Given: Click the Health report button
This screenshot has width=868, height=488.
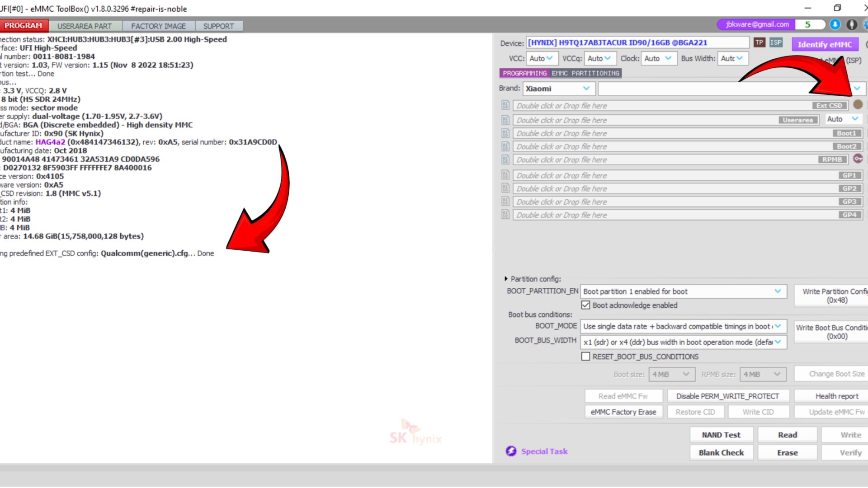Looking at the screenshot, I should pos(836,396).
